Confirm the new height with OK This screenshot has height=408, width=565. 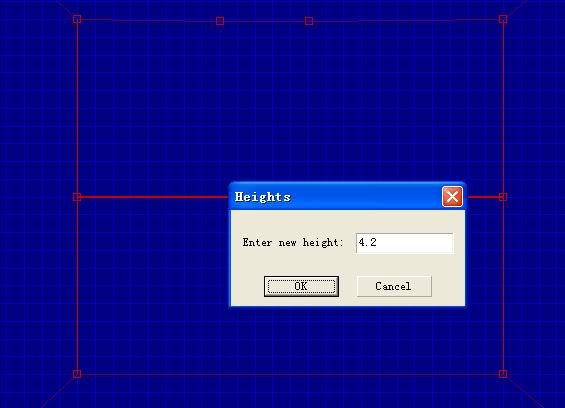301,287
